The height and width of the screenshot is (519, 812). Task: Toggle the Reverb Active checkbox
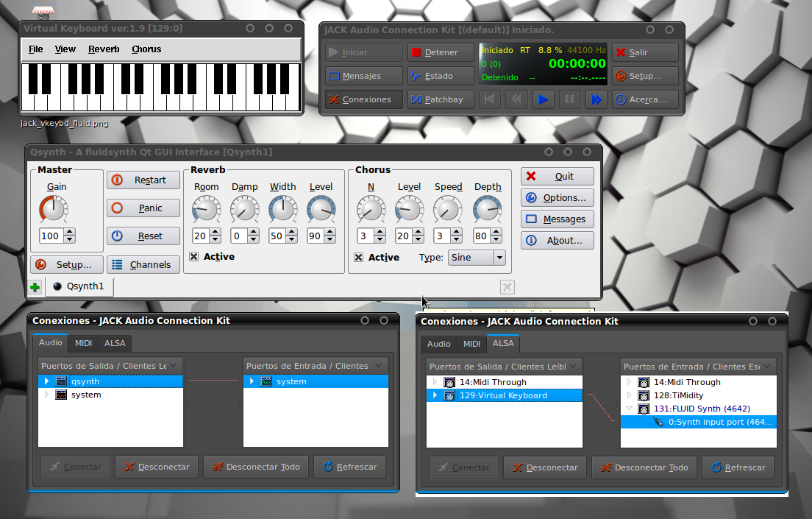pyautogui.click(x=194, y=257)
